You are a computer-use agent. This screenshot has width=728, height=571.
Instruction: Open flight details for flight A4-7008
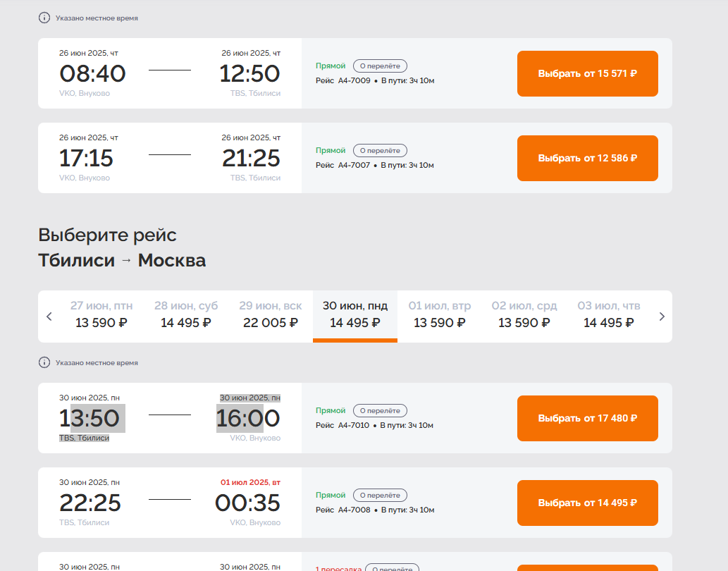tap(380, 496)
